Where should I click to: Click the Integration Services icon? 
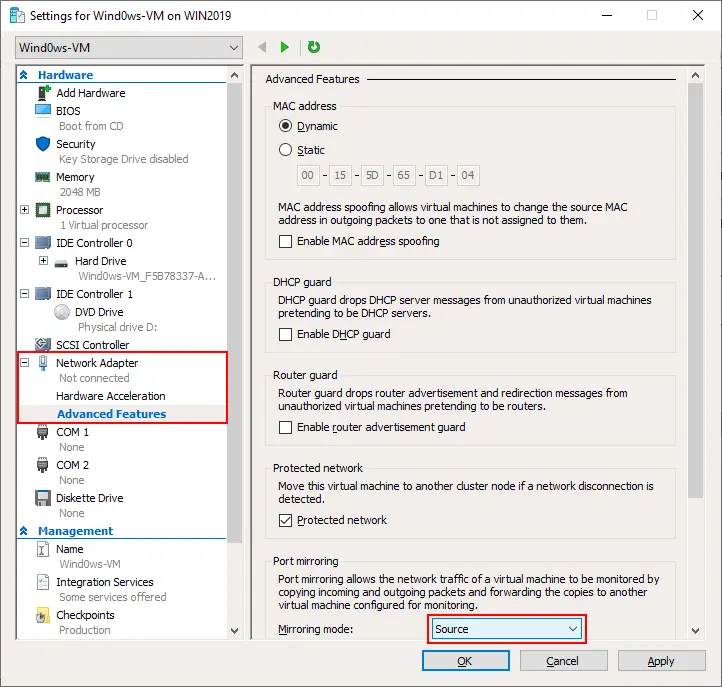coord(42,582)
